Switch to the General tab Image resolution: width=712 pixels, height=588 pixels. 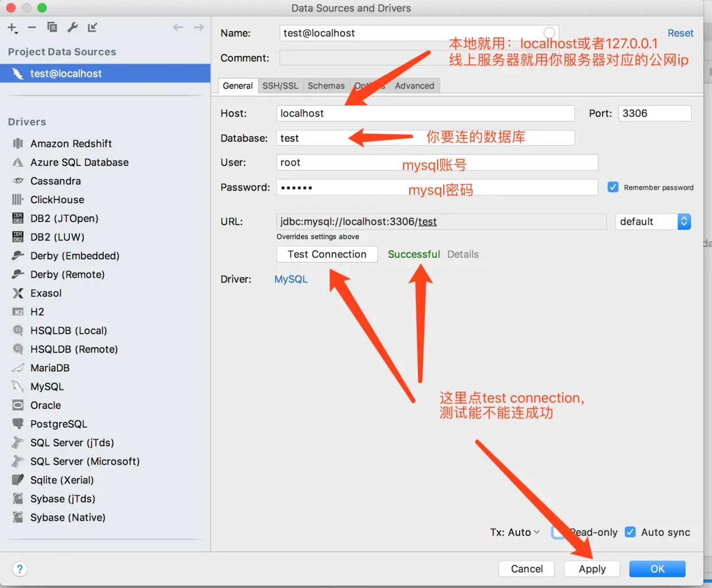coord(238,86)
